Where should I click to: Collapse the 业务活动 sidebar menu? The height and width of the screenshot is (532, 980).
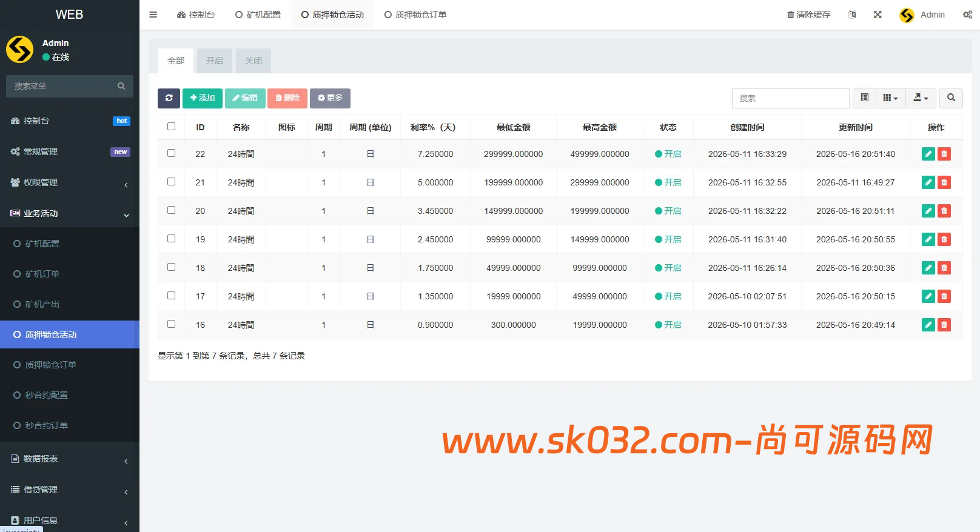coord(70,213)
